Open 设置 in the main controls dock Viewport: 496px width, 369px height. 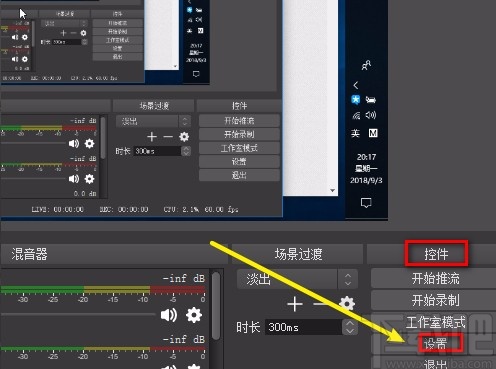tap(433, 344)
